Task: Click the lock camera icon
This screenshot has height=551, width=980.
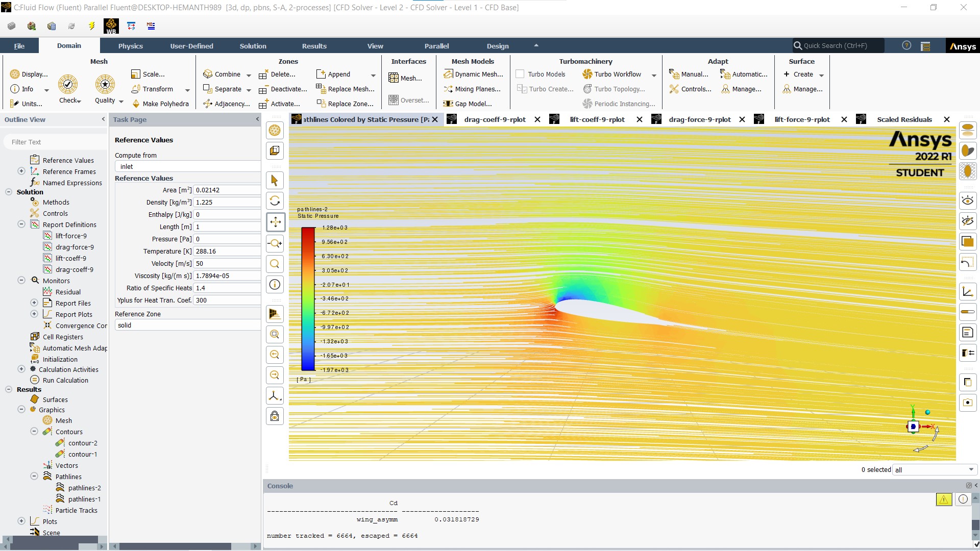Action: pyautogui.click(x=275, y=416)
